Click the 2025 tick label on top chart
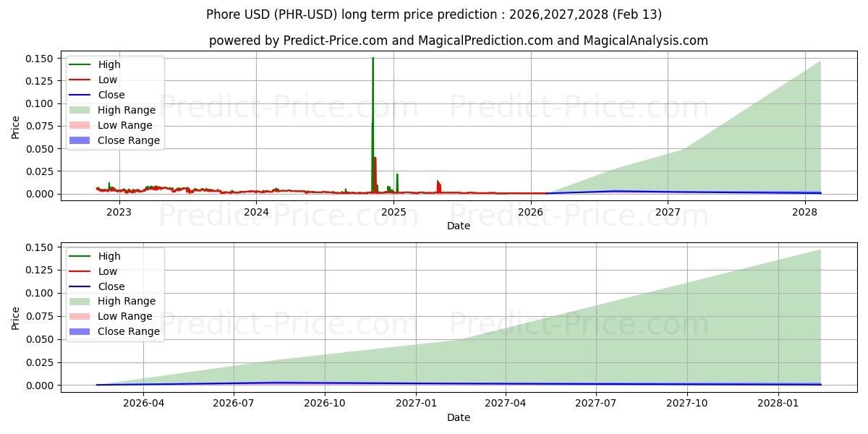Viewport: 868px width, 434px height. pyautogui.click(x=393, y=212)
